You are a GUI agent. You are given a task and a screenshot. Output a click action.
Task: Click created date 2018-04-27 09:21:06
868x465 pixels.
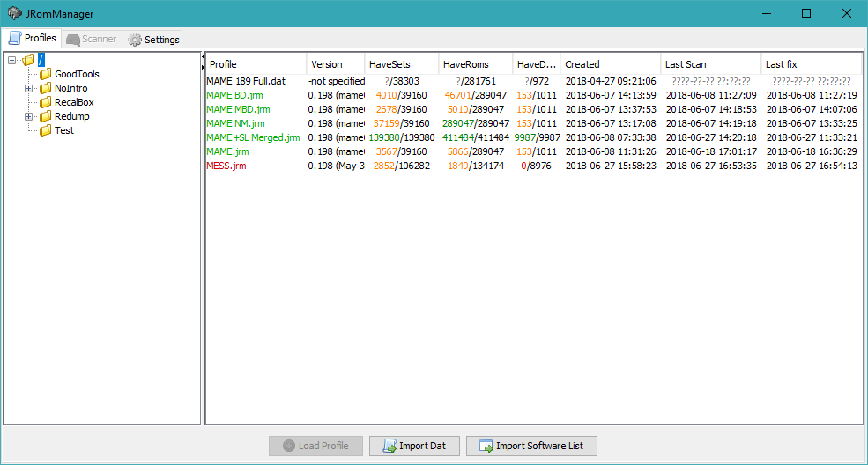[x=611, y=81]
